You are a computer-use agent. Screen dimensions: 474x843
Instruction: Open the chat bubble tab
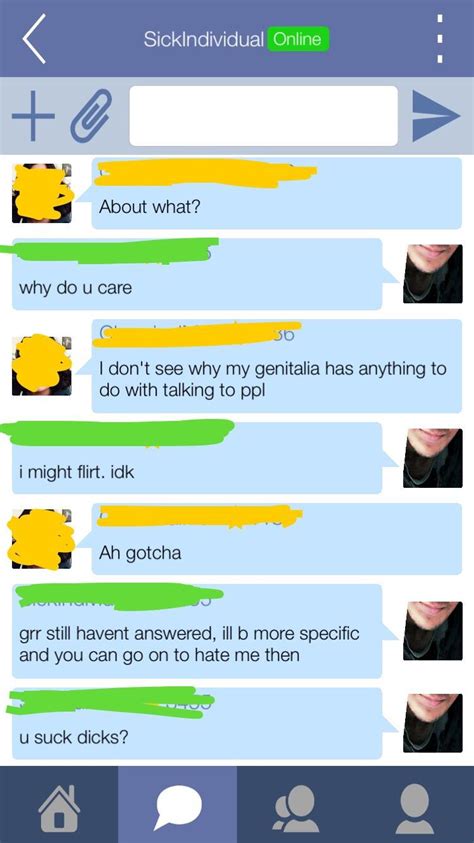click(x=178, y=806)
